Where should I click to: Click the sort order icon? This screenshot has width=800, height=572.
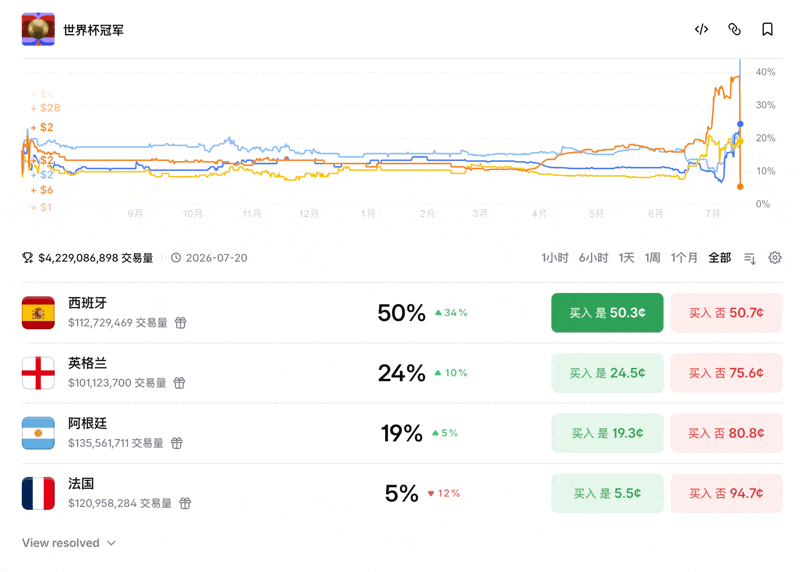click(749, 258)
